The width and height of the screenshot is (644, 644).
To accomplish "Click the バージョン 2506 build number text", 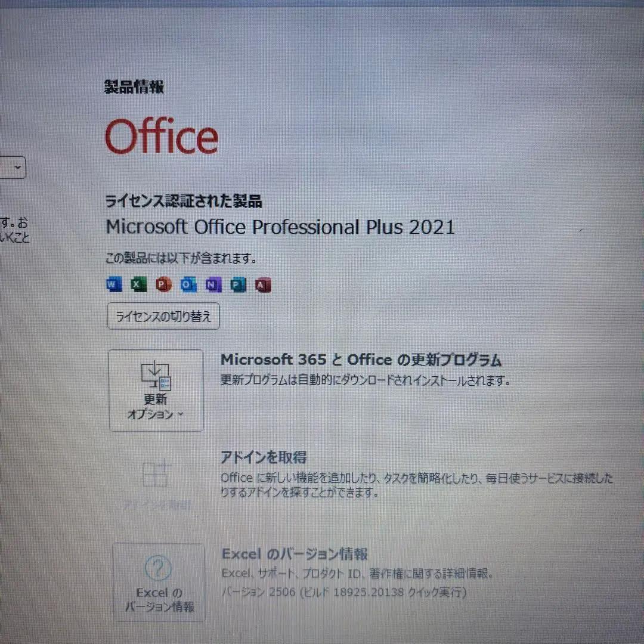I will 344,592.
